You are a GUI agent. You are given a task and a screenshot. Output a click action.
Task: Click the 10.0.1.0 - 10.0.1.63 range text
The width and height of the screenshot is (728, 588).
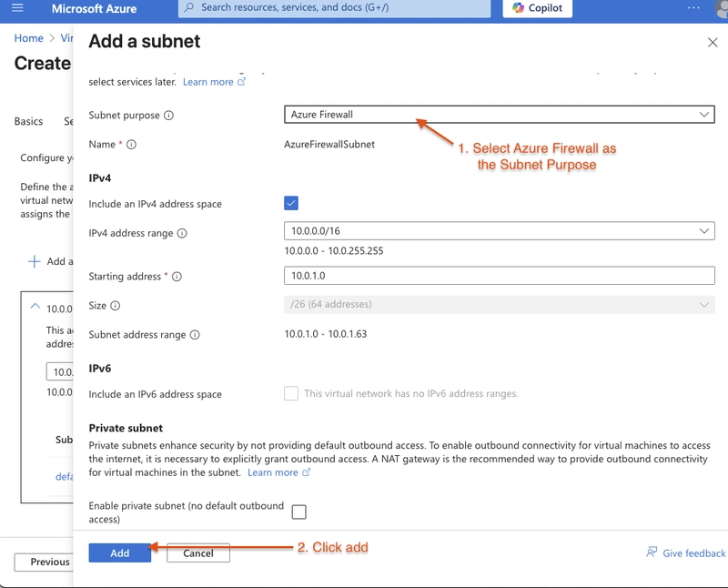point(326,334)
